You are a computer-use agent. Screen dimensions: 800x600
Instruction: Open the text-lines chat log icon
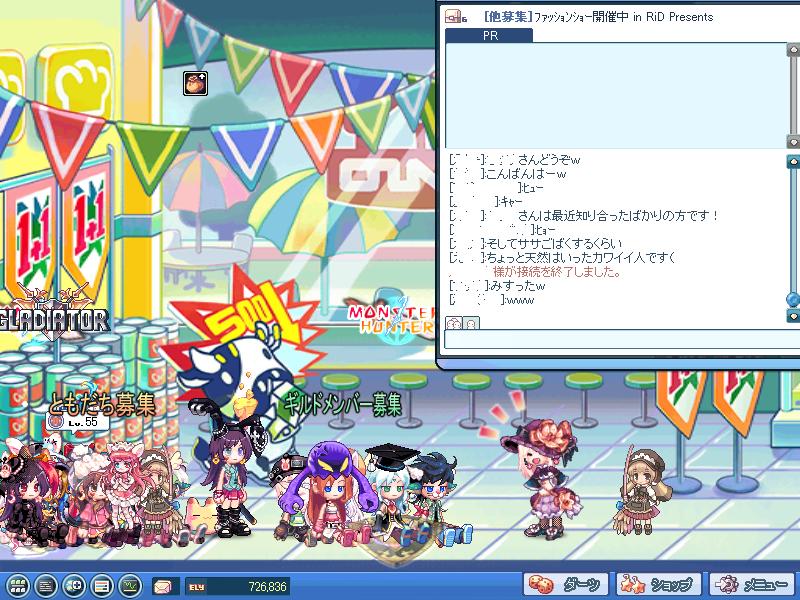pos(47,586)
